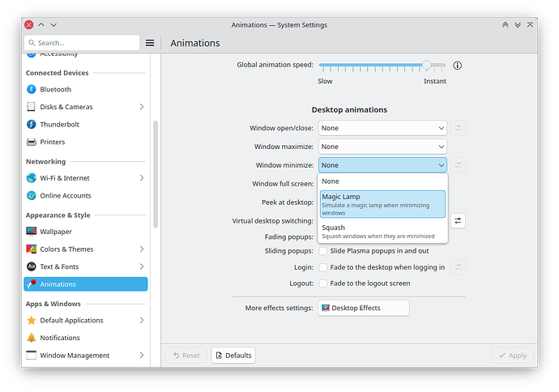This screenshot has width=559, height=392.
Task: Open Desktop Effects settings
Action: [365, 308]
